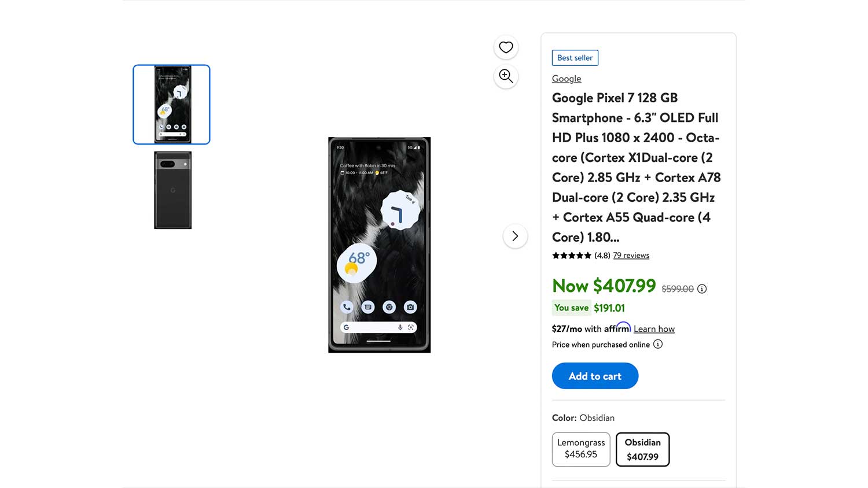Select the Lemongrass color option
The image size is (868, 488).
click(581, 449)
